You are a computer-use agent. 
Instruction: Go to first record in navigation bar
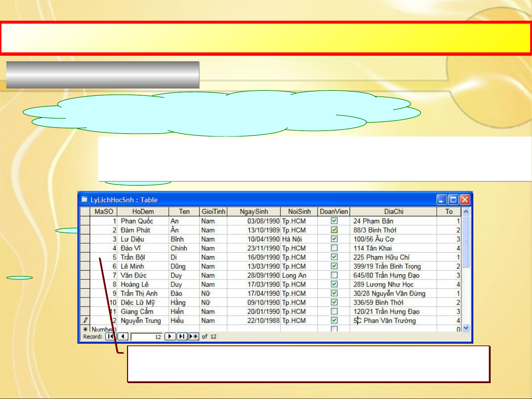coord(110,337)
